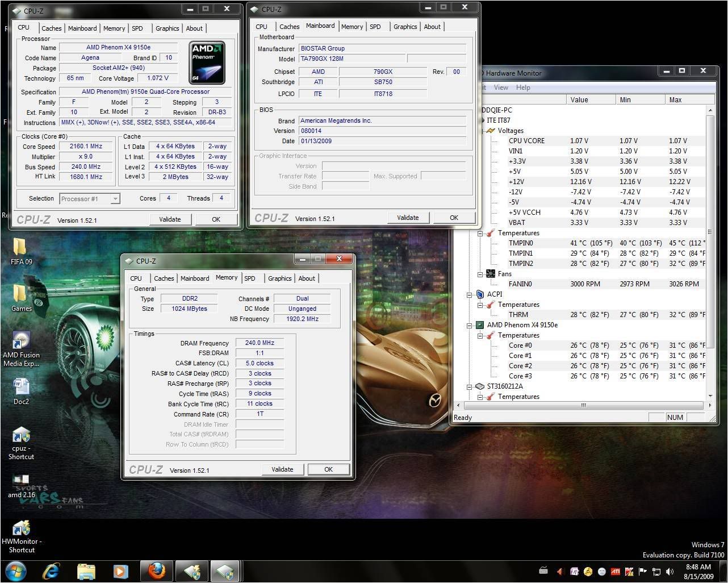Open the View menu in Hardware Monitor

point(501,88)
